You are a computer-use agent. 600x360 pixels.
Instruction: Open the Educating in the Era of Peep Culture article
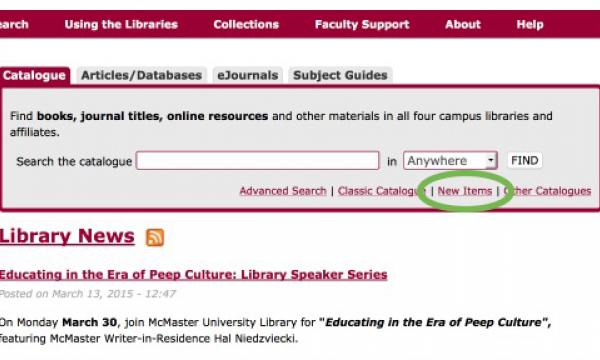pyautogui.click(x=193, y=275)
